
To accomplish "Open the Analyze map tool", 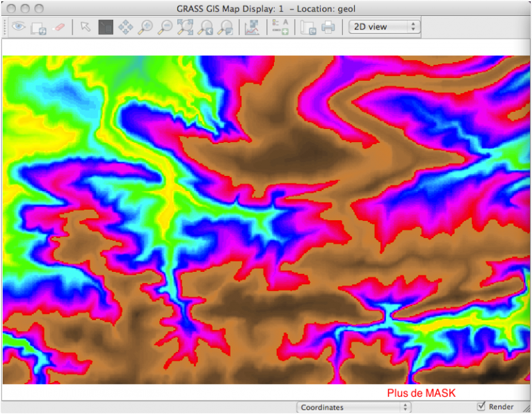I will point(252,27).
